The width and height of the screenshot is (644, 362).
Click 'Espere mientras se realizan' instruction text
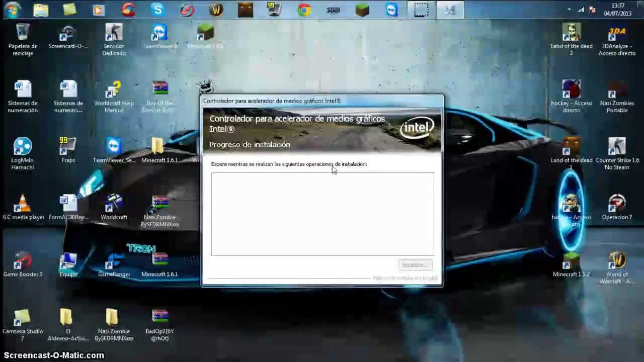coord(289,164)
